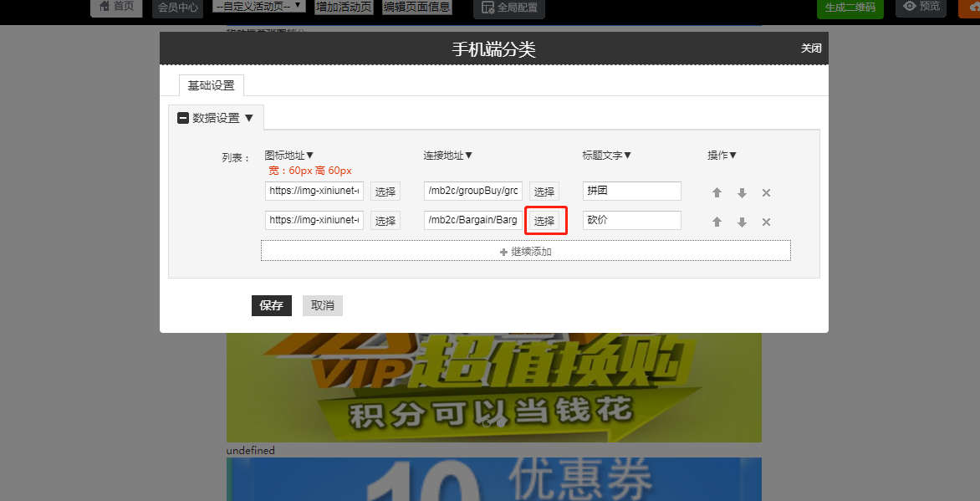Screen dimensions: 980x501
Task: Sort by 图标地址 column header
Action: 288,155
